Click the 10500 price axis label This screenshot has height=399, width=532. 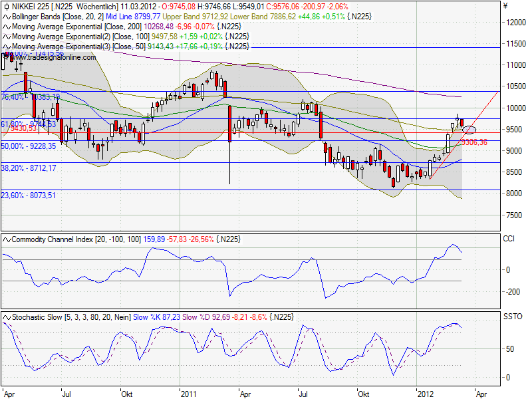pyautogui.click(x=516, y=86)
